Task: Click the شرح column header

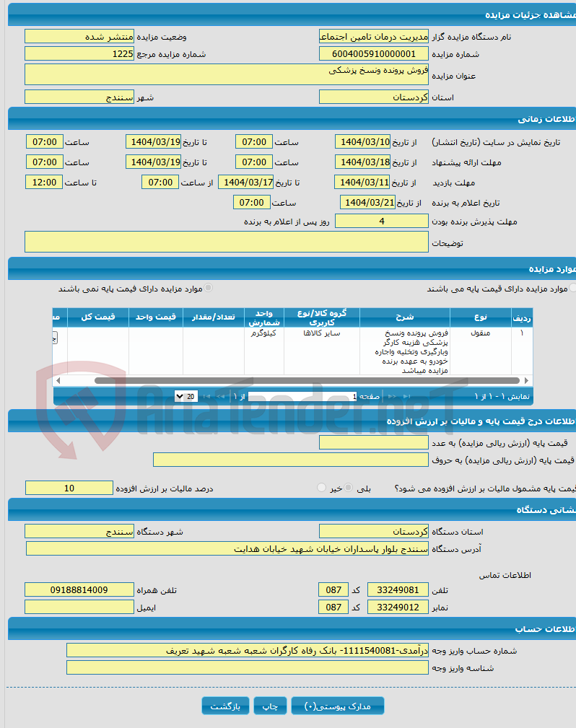Action: (405, 317)
